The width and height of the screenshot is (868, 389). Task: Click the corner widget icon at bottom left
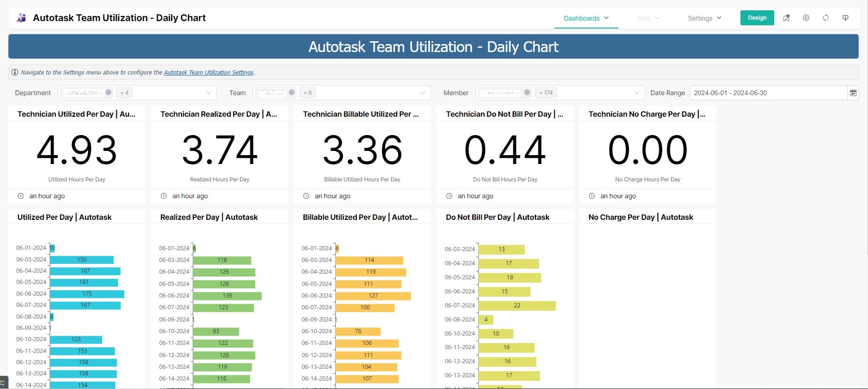point(3,383)
